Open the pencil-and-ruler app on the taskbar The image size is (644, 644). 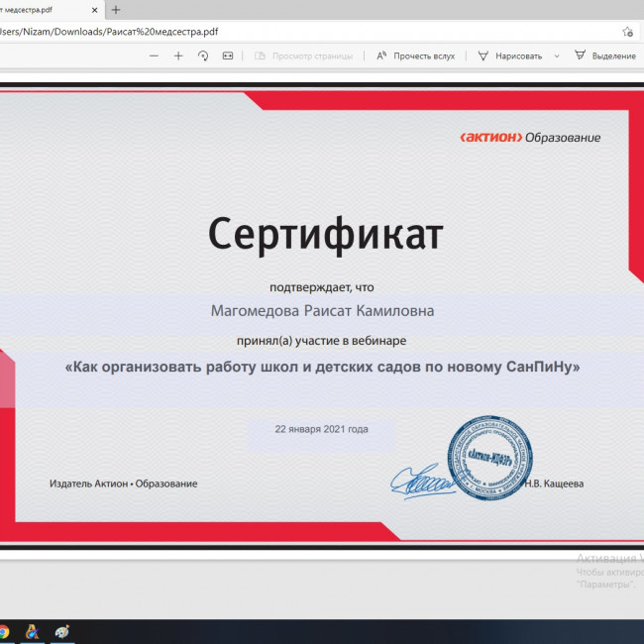32,632
